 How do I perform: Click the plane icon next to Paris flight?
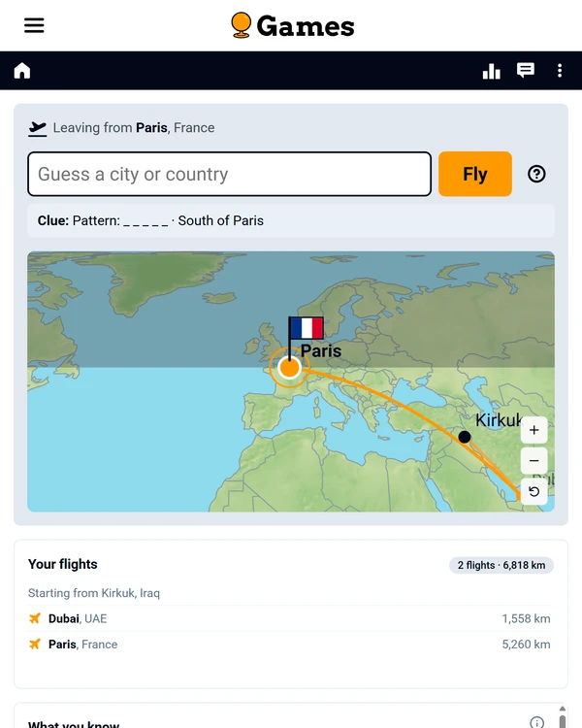(35, 644)
